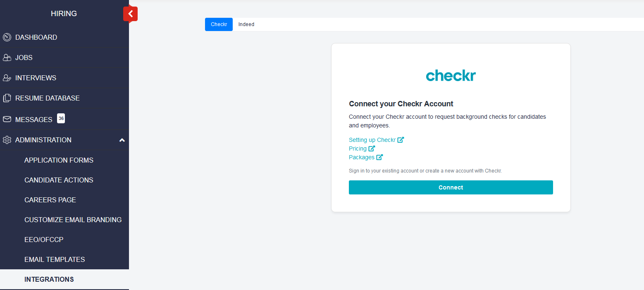The height and width of the screenshot is (290, 644).
Task: Open the Resume Database documents icon
Action: [x=7, y=98]
